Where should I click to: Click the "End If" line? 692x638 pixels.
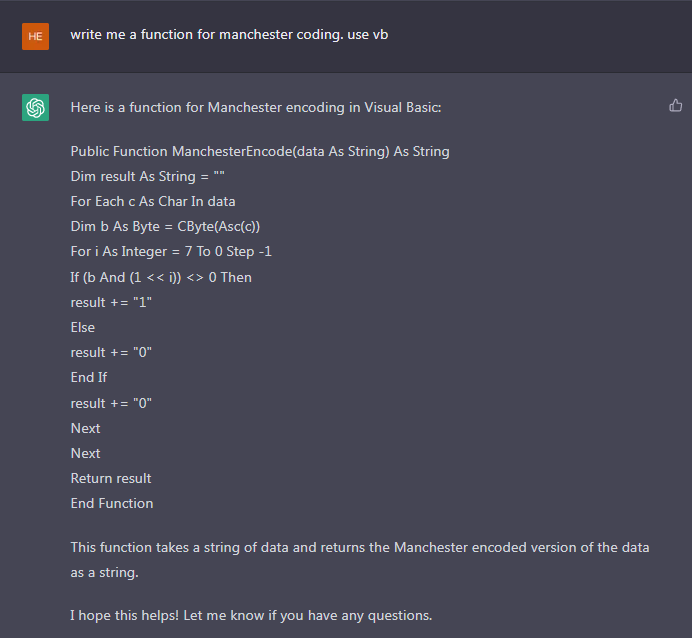[x=88, y=377]
